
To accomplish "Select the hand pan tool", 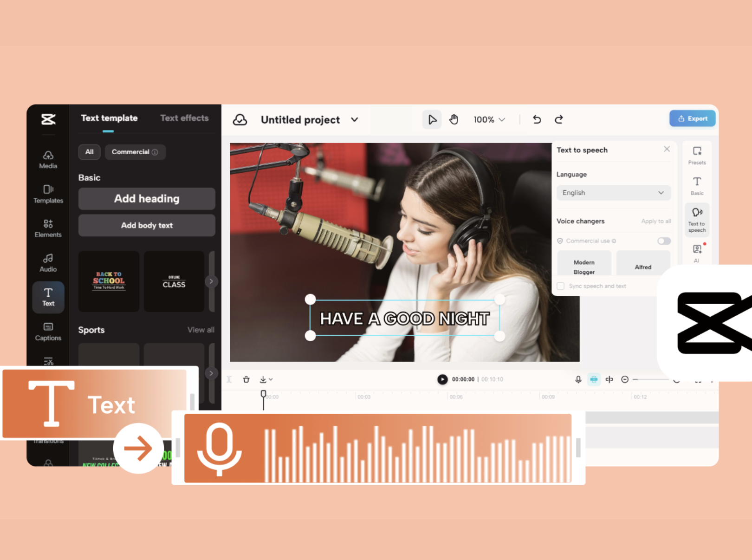I will coord(454,120).
